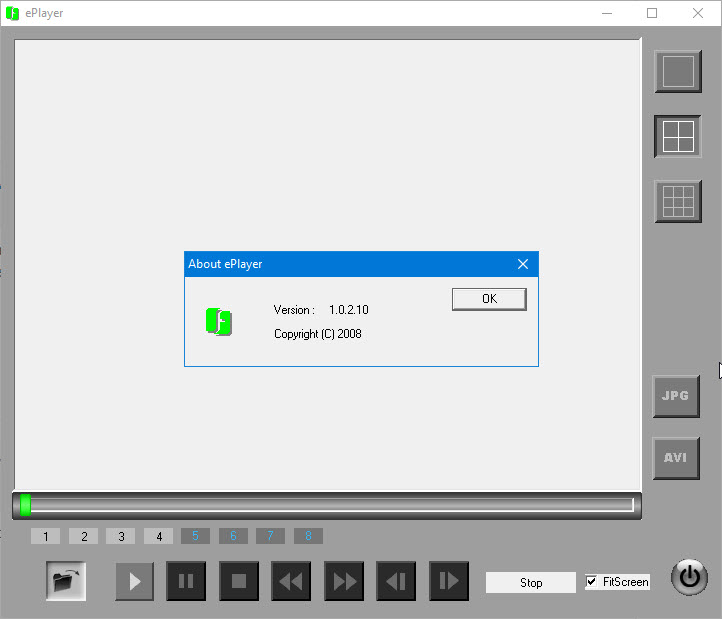Choose the nine-way grid view layout
Image resolution: width=722 pixels, height=619 pixels.
pos(678,201)
